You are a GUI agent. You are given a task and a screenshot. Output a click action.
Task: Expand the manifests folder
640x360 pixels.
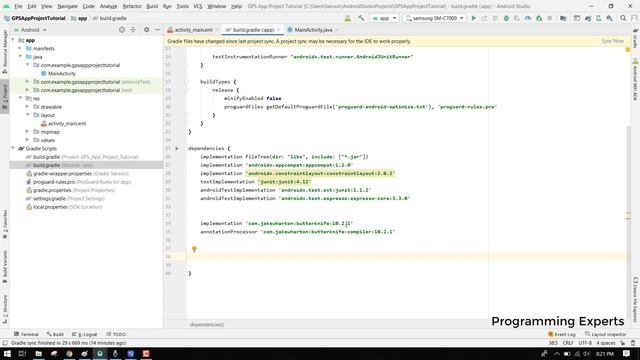tap(20, 48)
